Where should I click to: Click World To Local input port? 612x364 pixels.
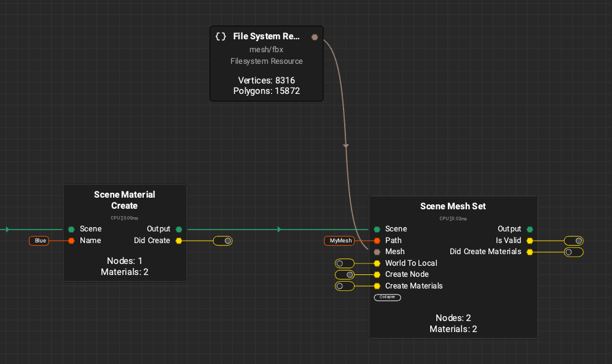click(x=377, y=263)
